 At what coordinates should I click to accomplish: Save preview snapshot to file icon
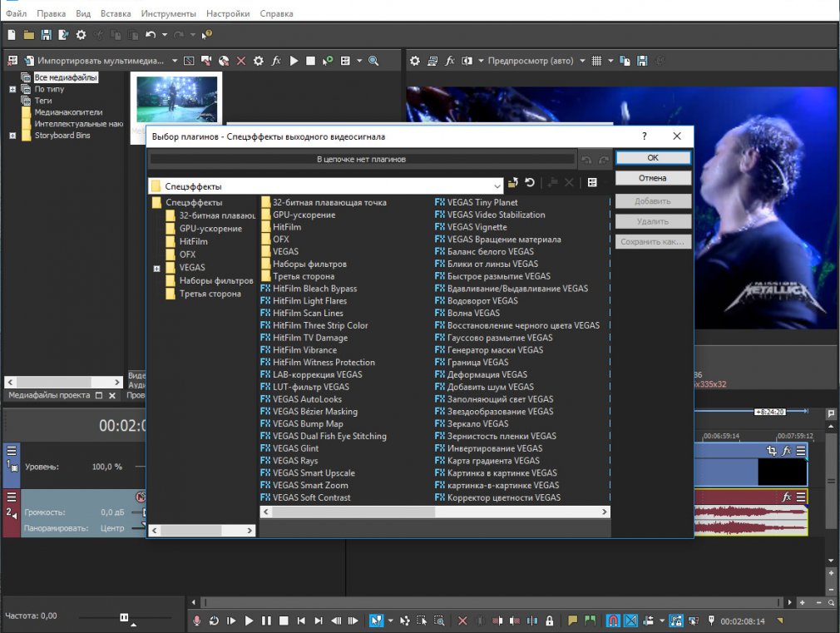coord(642,61)
